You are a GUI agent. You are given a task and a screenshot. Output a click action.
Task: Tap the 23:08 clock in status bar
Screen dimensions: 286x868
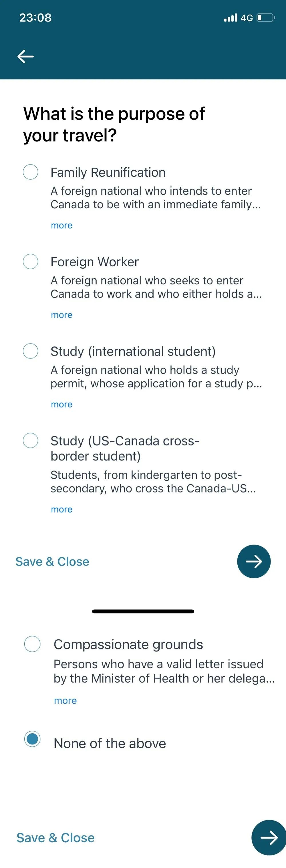pos(35,17)
